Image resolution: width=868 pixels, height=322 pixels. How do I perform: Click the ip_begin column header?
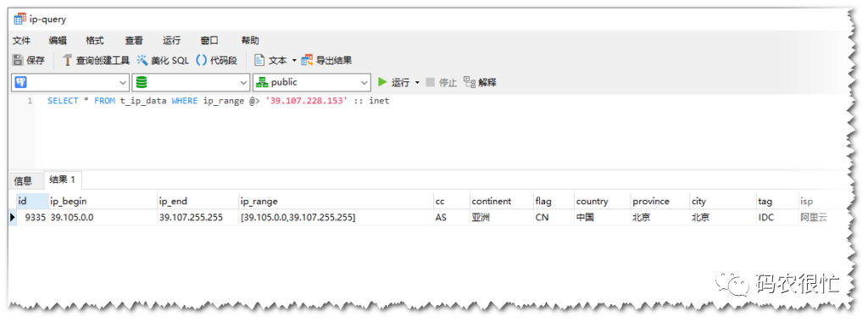pos(103,201)
